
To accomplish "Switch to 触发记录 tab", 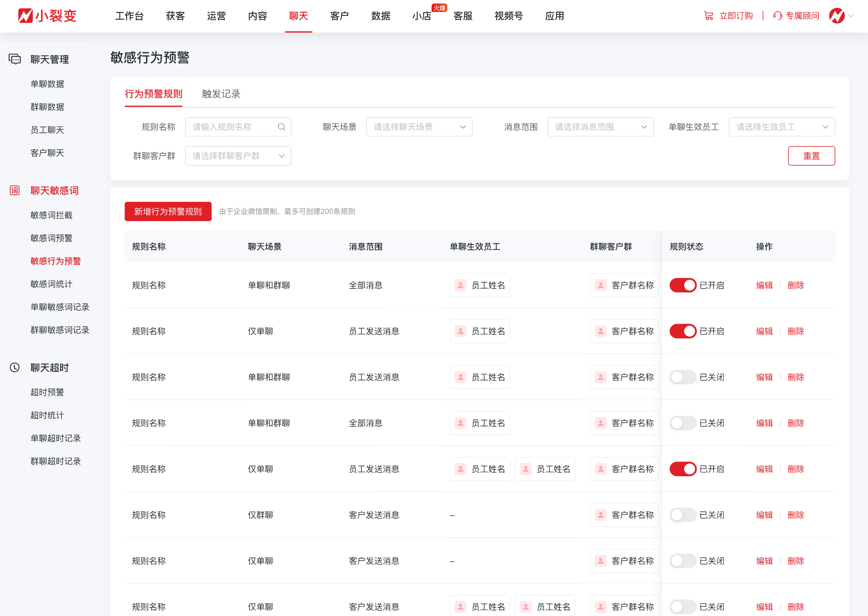I will [x=221, y=94].
